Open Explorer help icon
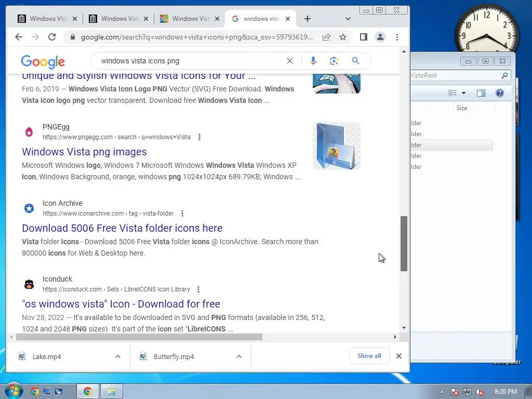The height and width of the screenshot is (399, 532). 499,93
